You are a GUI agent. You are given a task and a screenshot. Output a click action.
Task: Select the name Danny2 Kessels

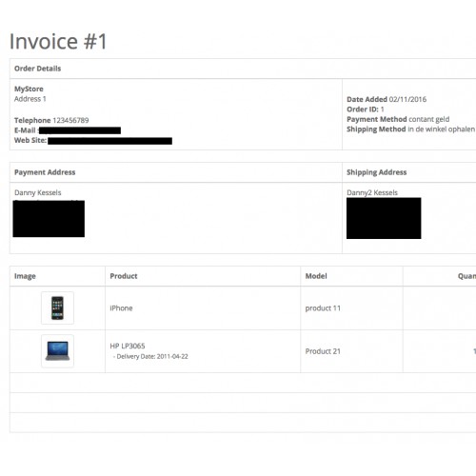click(x=372, y=192)
